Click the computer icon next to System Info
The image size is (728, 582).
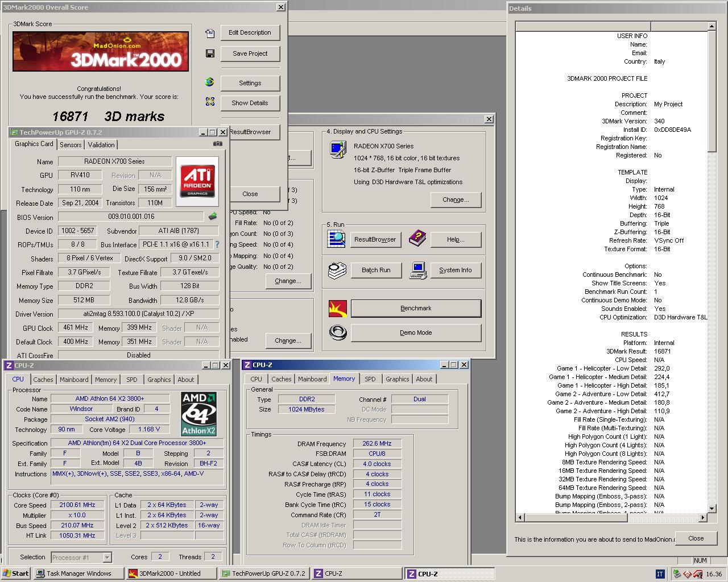pos(417,270)
